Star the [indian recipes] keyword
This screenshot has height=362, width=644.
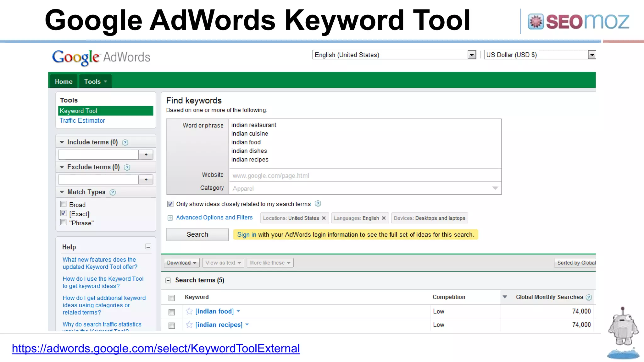[x=189, y=325]
